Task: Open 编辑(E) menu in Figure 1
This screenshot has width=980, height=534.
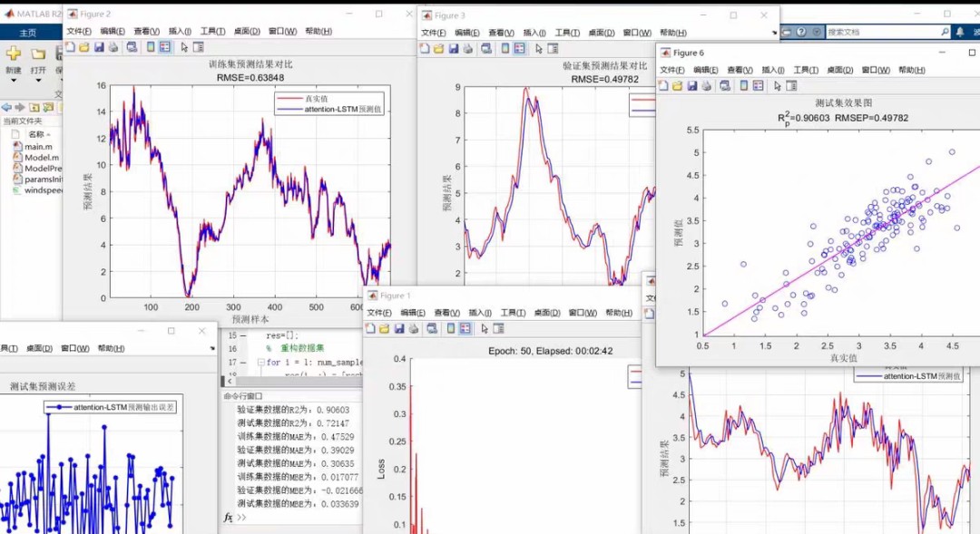Action: [413, 312]
